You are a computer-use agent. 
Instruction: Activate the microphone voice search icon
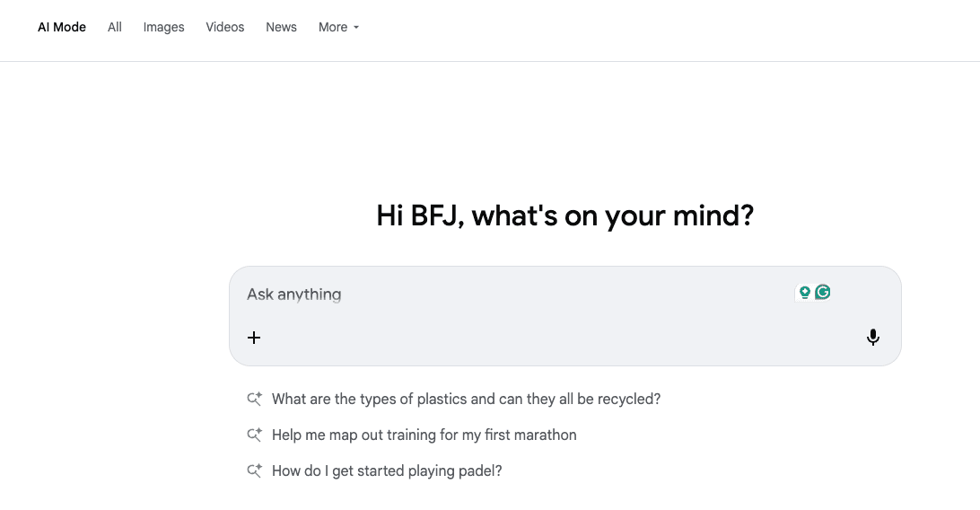[872, 338]
